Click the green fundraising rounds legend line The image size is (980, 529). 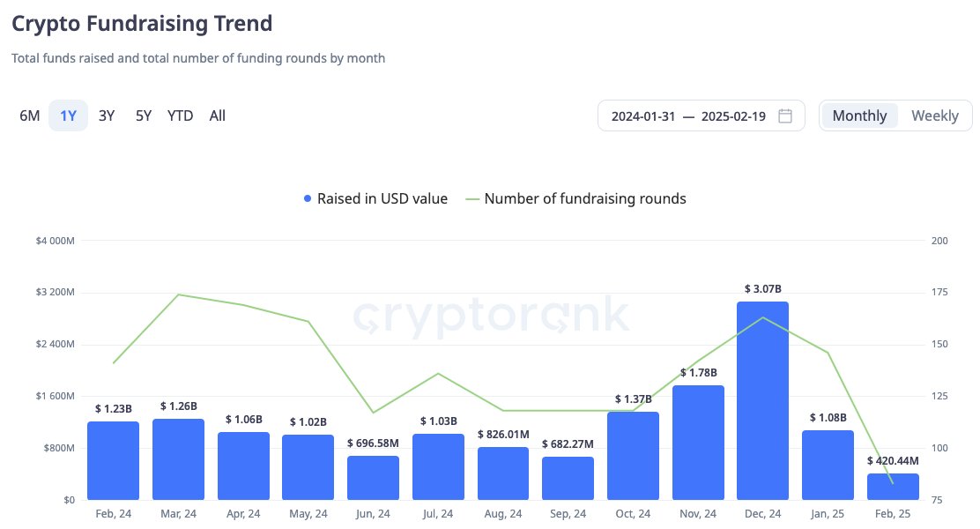(x=472, y=198)
